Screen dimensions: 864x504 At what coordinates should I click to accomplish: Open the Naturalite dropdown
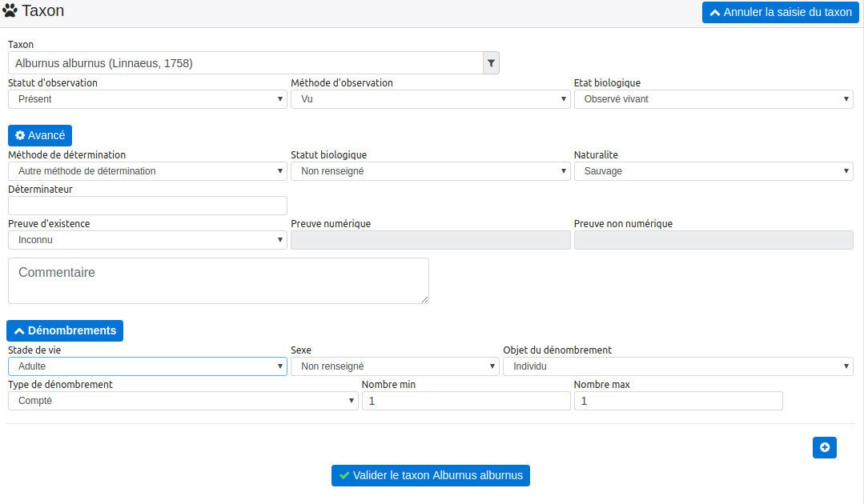(x=713, y=171)
